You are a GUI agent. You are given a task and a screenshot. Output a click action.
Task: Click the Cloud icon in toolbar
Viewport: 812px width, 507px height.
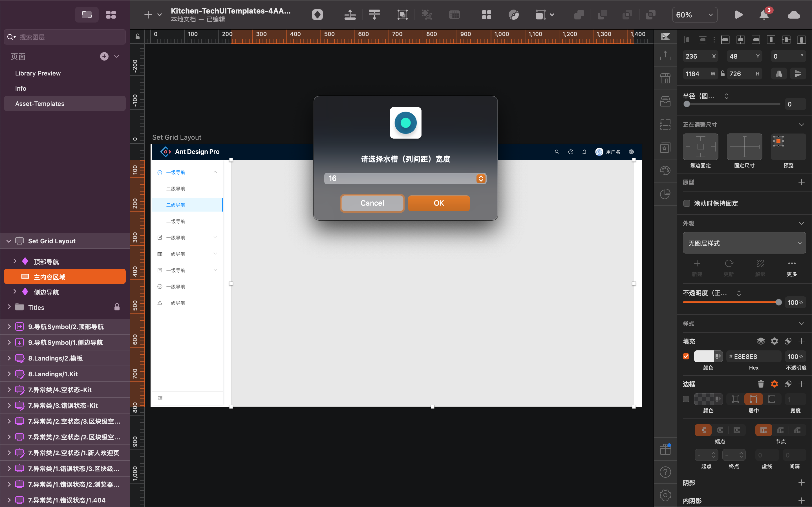(x=794, y=15)
